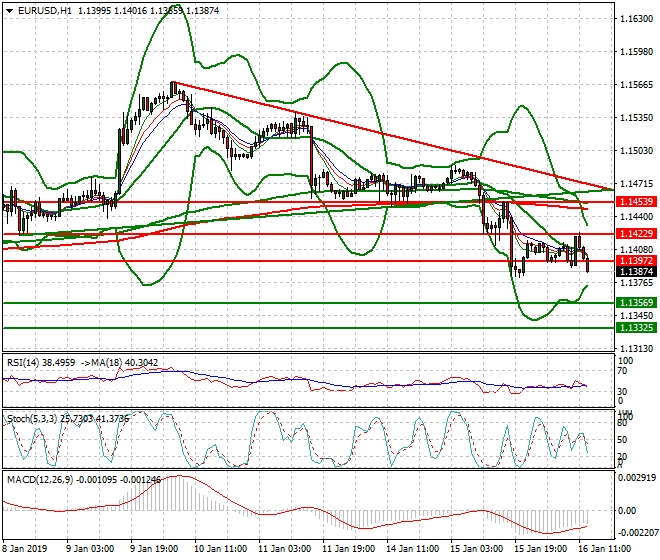Click the 1.15665 price scale value
The image size is (660, 560).
(637, 85)
